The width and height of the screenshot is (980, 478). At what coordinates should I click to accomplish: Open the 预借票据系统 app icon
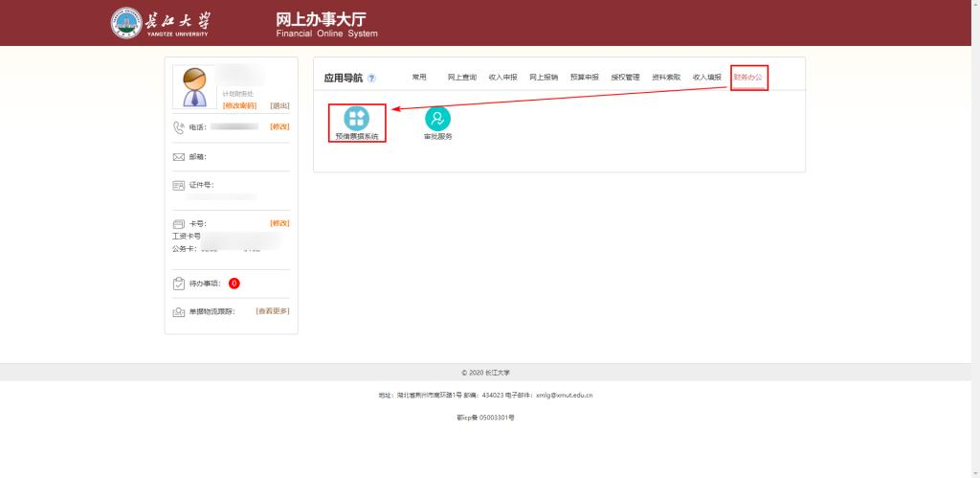point(356,119)
